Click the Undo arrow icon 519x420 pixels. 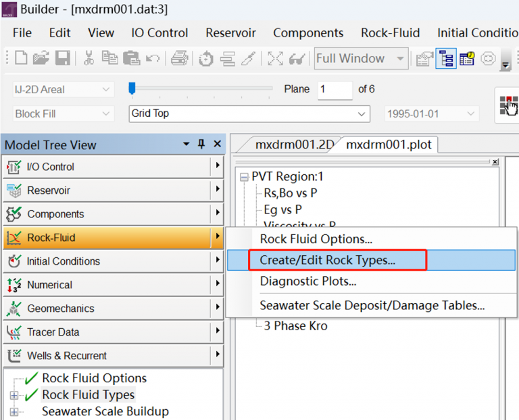[x=152, y=59]
